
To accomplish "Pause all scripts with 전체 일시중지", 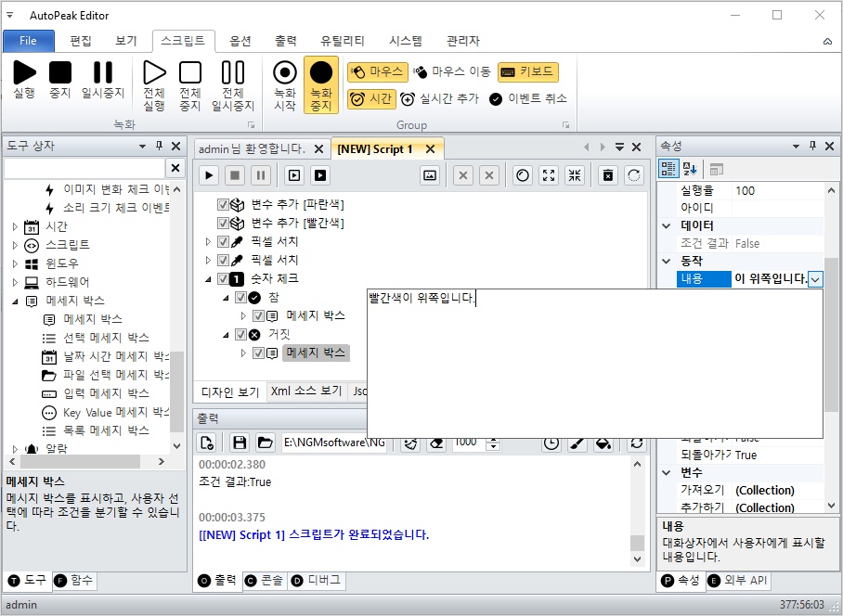I will pos(233,86).
